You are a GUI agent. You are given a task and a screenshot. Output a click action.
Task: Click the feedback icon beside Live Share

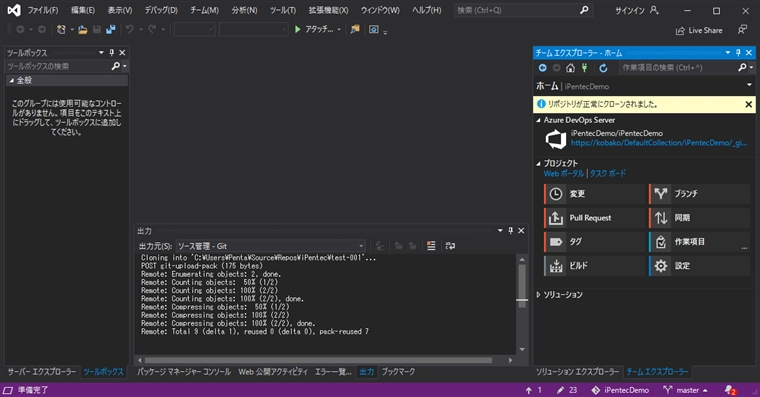tap(742, 30)
